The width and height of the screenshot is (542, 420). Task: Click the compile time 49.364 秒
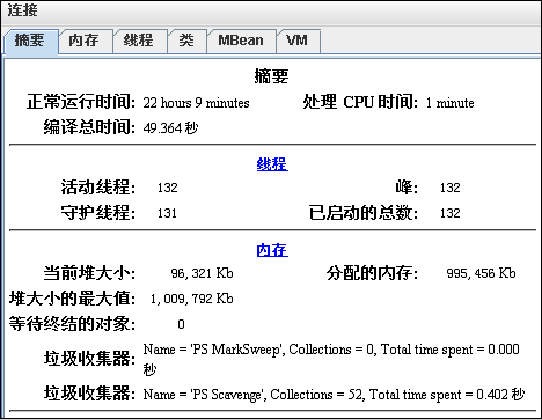(x=170, y=128)
